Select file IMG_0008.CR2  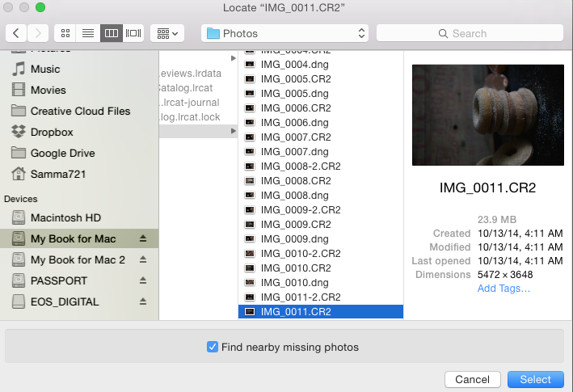click(x=296, y=181)
